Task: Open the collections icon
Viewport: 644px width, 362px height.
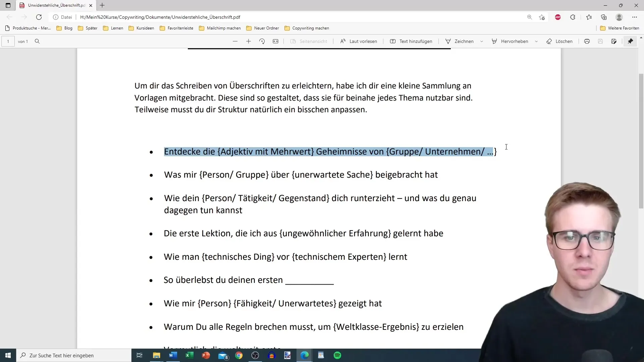Action: click(x=604, y=17)
